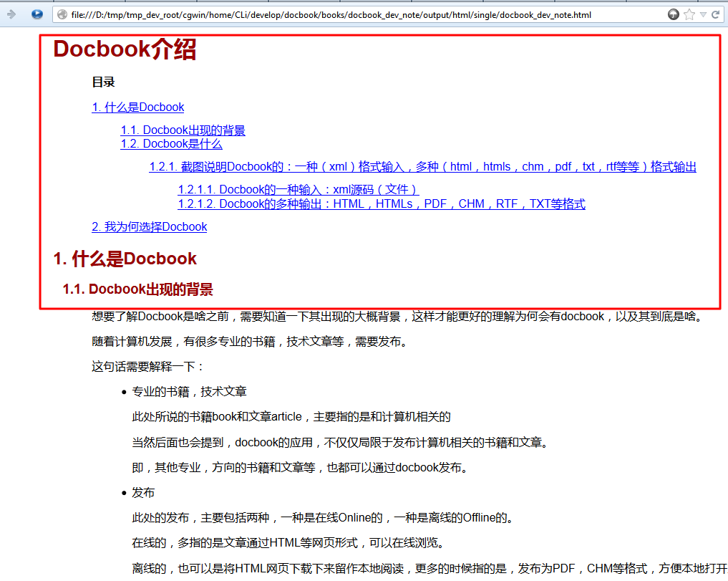The height and width of the screenshot is (581, 728).
Task: Open TOC link 1.2. Docbook是什么
Action: point(171,144)
